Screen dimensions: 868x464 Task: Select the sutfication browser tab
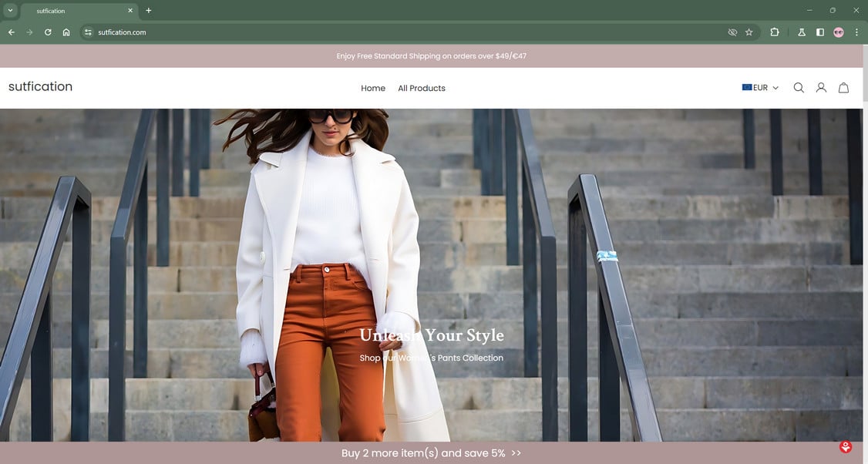tap(79, 11)
